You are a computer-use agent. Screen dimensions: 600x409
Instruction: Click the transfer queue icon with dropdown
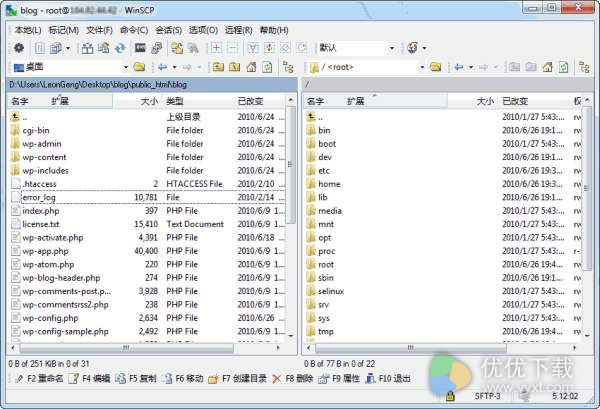tap(55, 48)
